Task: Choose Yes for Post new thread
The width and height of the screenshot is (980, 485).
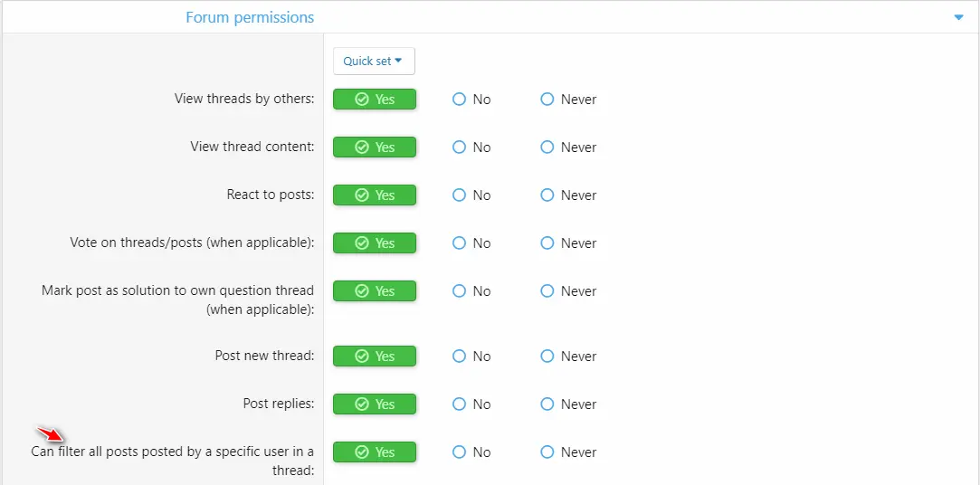Action: click(375, 357)
